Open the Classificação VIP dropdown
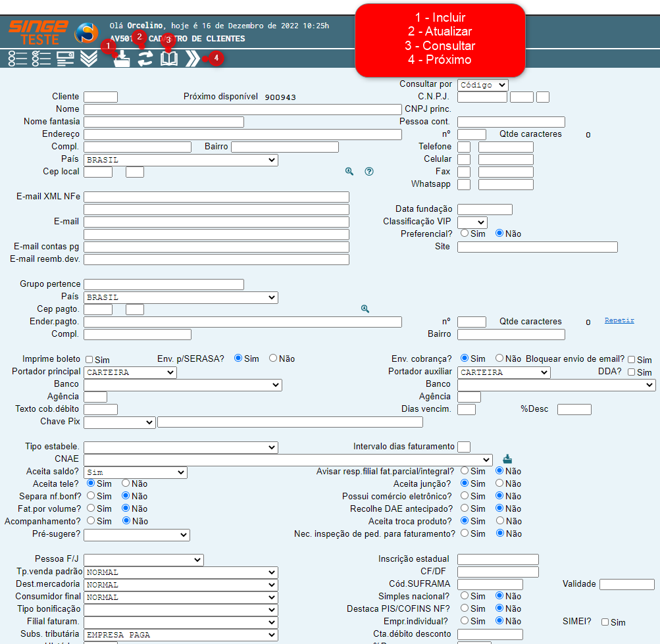This screenshot has height=644, width=660. (x=472, y=222)
